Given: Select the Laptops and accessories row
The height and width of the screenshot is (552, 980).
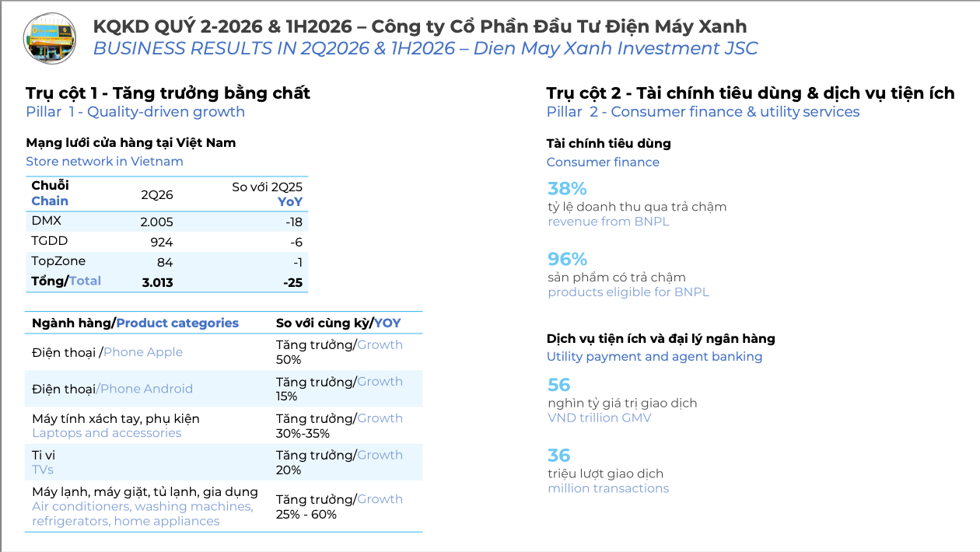Looking at the screenshot, I should coord(224,425).
